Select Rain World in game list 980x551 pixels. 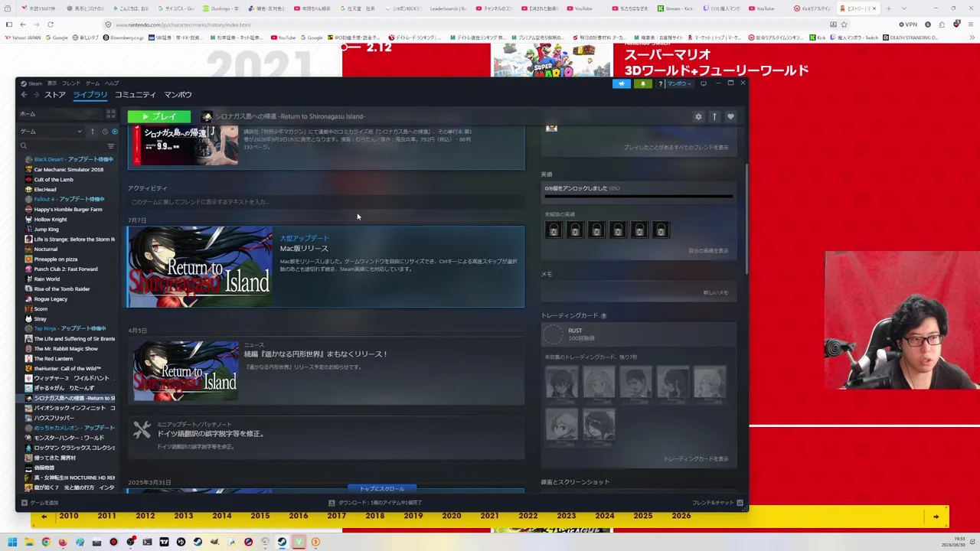pos(70,279)
